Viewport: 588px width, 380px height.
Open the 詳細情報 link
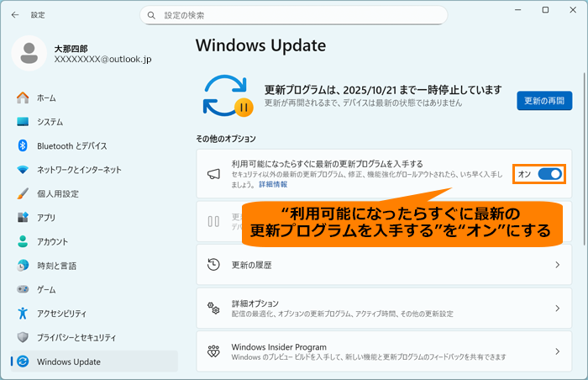point(273,184)
